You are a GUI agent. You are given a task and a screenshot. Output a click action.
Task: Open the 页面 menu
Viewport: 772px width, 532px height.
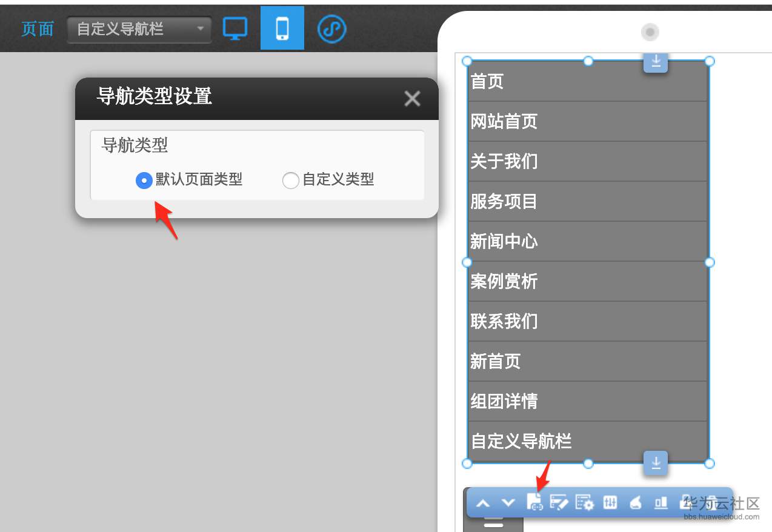pyautogui.click(x=37, y=28)
